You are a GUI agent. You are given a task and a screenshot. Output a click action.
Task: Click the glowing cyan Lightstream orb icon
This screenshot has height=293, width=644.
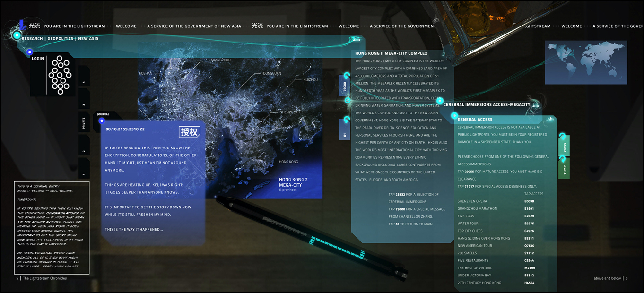(17, 35)
